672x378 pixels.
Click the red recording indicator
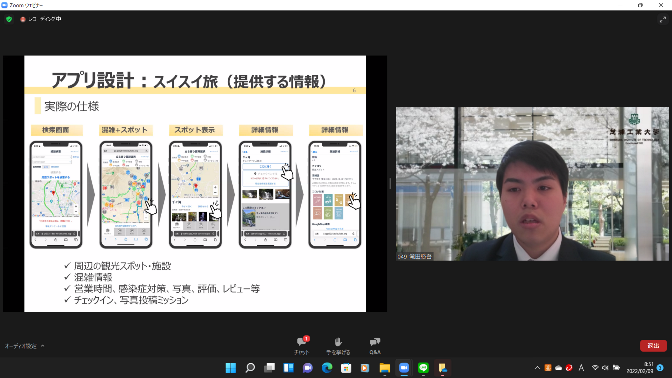click(x=23, y=19)
